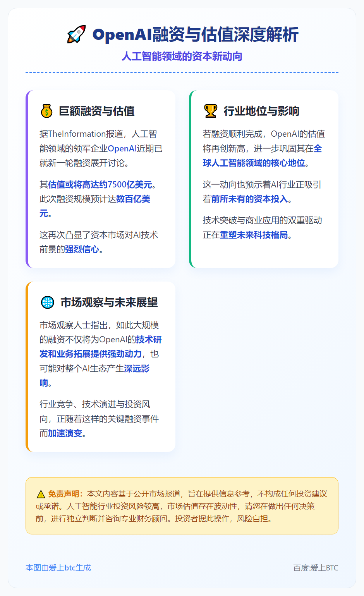Click the footer text "百度:爱上BTC"
This screenshot has width=364, height=596.
coord(316,568)
